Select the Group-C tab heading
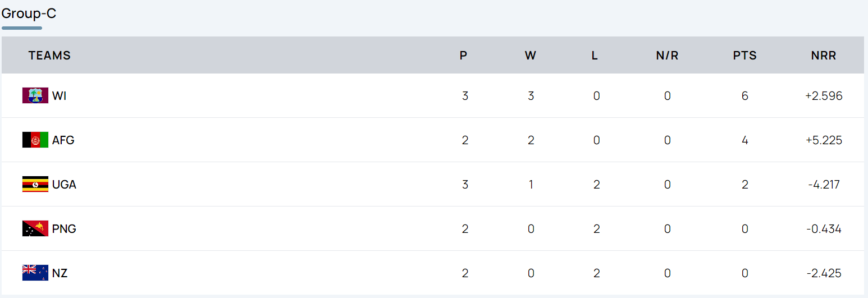868x298 pixels. 29,13
